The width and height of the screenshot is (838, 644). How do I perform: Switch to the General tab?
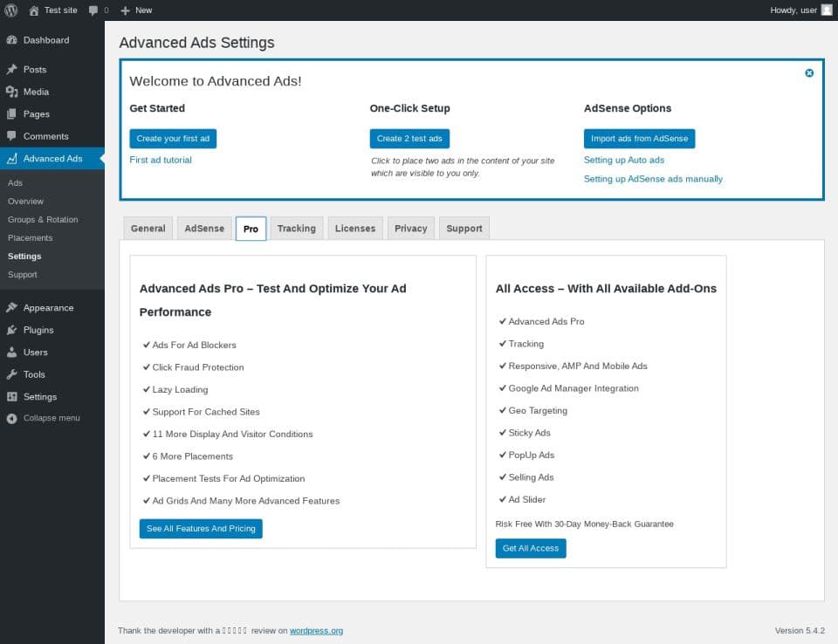pos(148,229)
